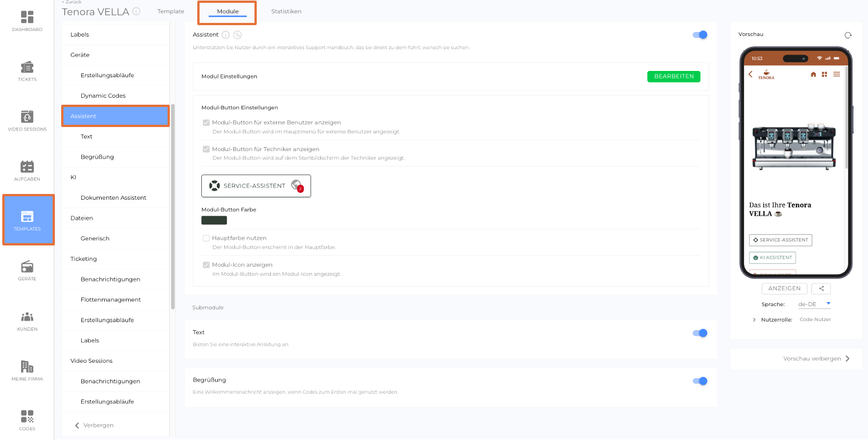Collapse the sidebar with Verbergen
The height and width of the screenshot is (440, 868).
tap(95, 425)
